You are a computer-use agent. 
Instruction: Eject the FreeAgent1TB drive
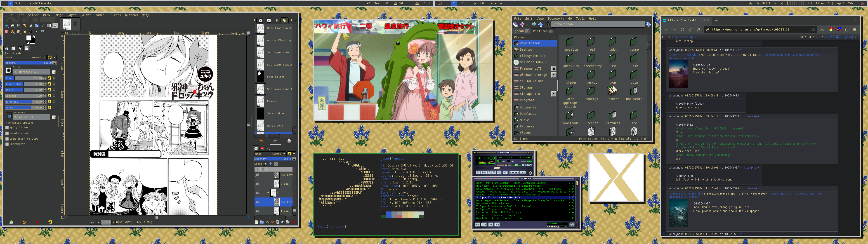(553, 69)
